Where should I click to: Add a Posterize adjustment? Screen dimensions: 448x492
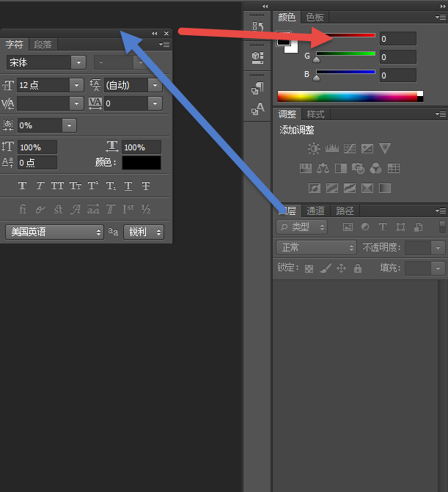(332, 188)
